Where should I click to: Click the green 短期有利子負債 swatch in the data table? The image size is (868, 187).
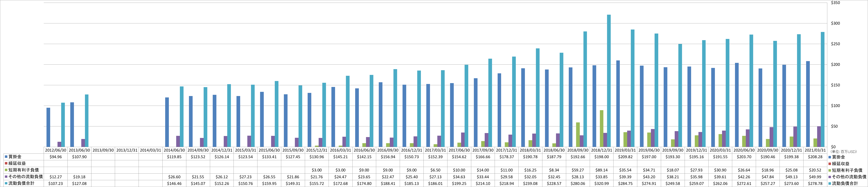tap(6, 170)
